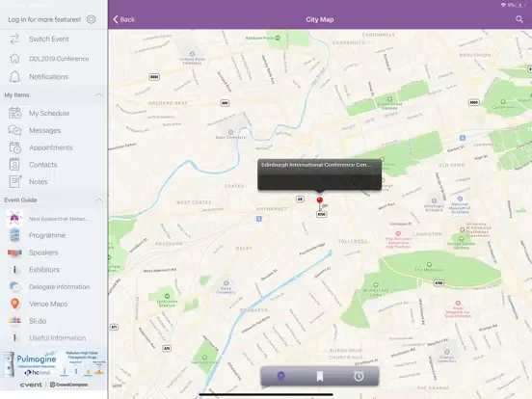Go back with the Back button
The width and height of the screenshot is (532, 399).
[123, 19]
